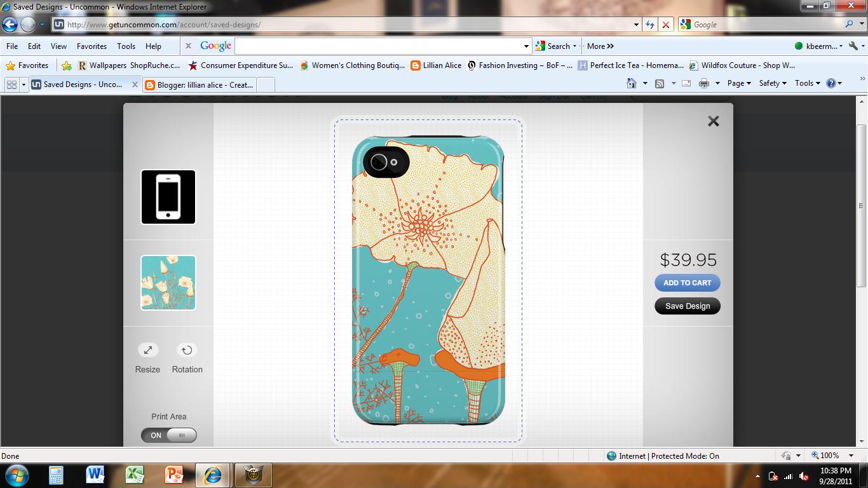Click the Windows Start button
The height and width of the screenshot is (488, 868).
pos(17,475)
